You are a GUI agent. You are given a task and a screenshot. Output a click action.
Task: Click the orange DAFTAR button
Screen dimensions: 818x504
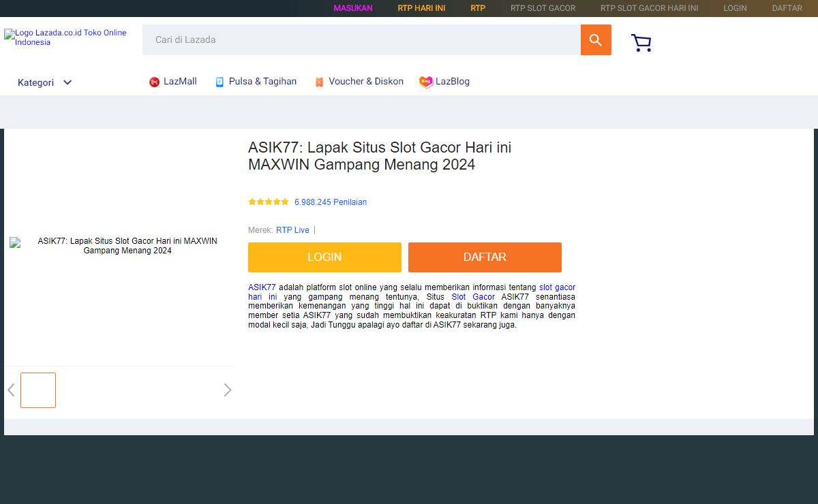pyautogui.click(x=485, y=257)
